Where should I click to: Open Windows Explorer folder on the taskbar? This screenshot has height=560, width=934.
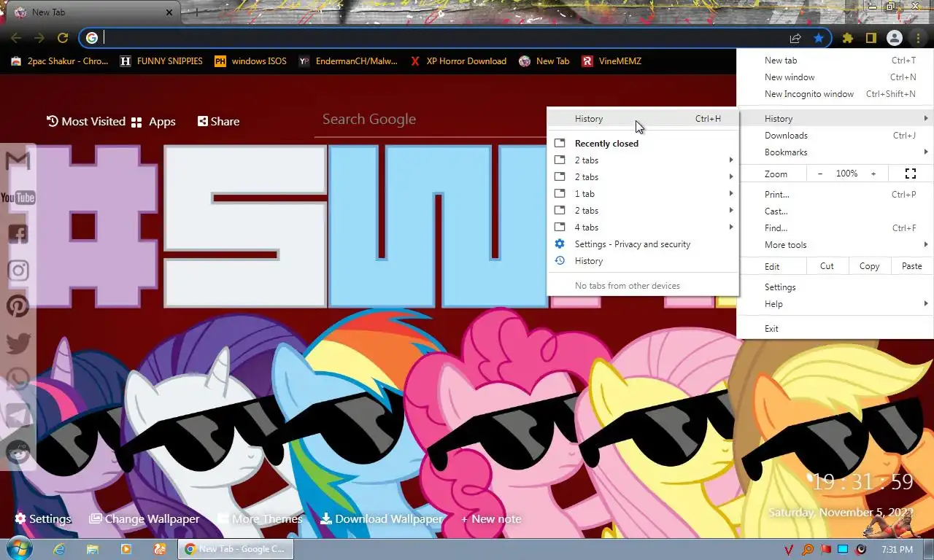pos(93,549)
